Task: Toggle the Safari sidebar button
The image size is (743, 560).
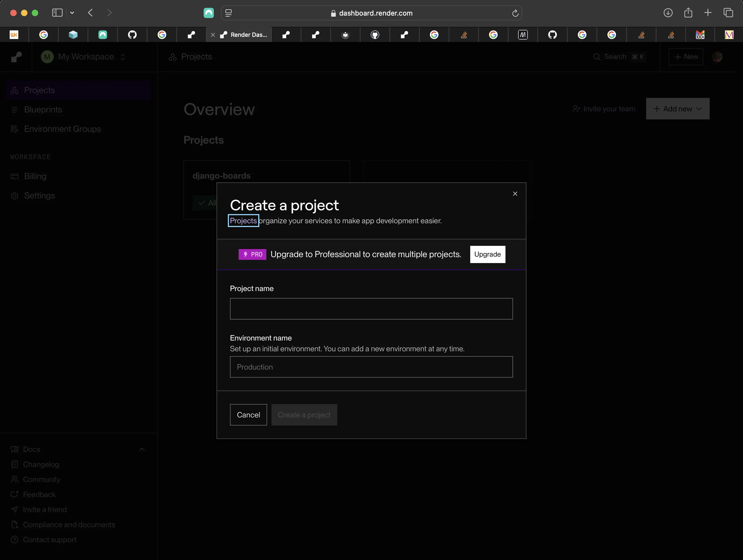Action: (57, 13)
